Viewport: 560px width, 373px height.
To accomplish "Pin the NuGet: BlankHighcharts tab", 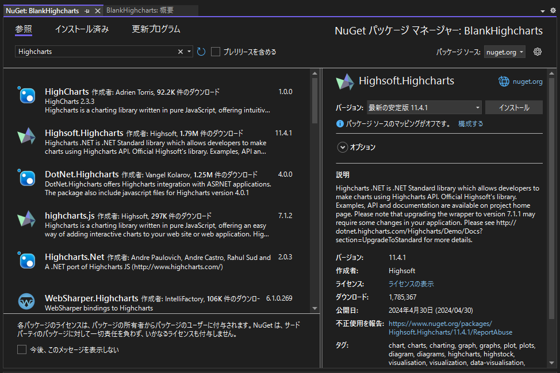I will [87, 11].
